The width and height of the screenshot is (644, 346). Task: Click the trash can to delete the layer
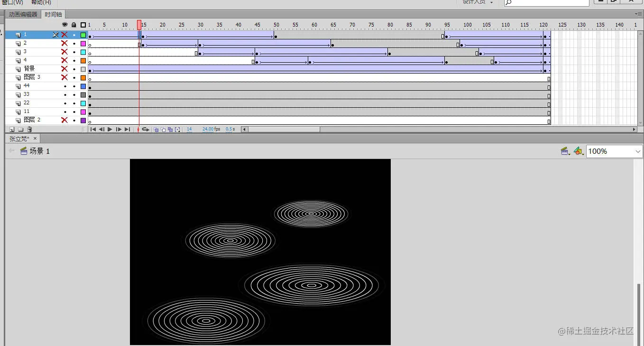tap(29, 129)
